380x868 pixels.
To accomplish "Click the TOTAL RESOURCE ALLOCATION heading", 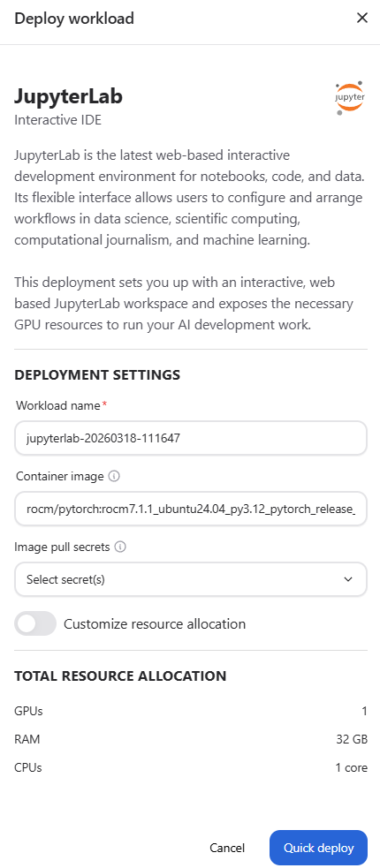I will (x=120, y=676).
